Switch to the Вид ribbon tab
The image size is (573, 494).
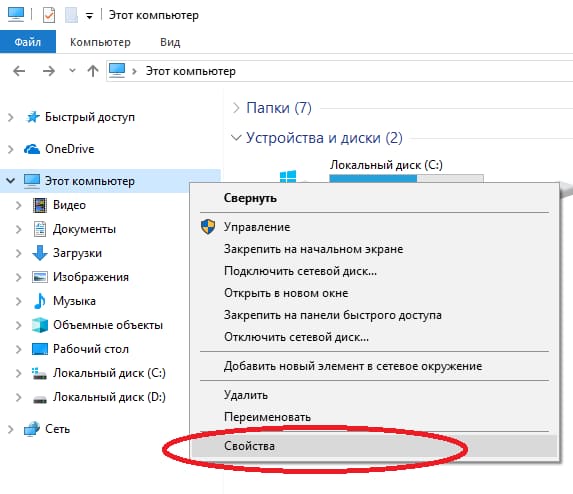point(170,42)
